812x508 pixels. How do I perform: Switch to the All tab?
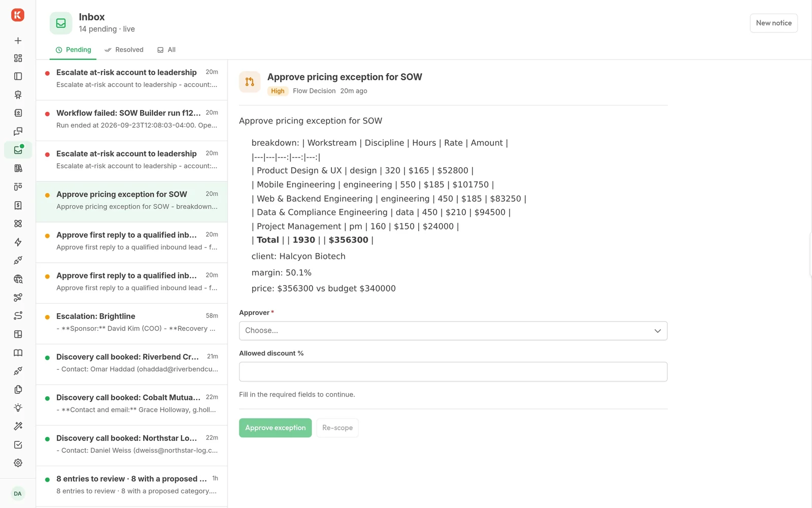(166, 50)
